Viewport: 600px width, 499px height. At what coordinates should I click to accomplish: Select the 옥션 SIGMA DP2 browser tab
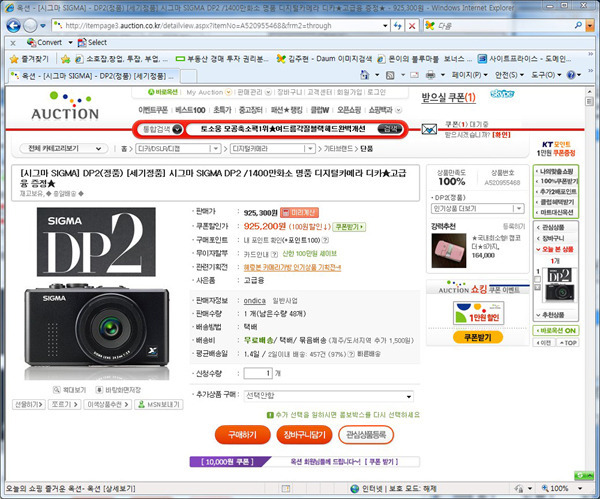[93, 76]
